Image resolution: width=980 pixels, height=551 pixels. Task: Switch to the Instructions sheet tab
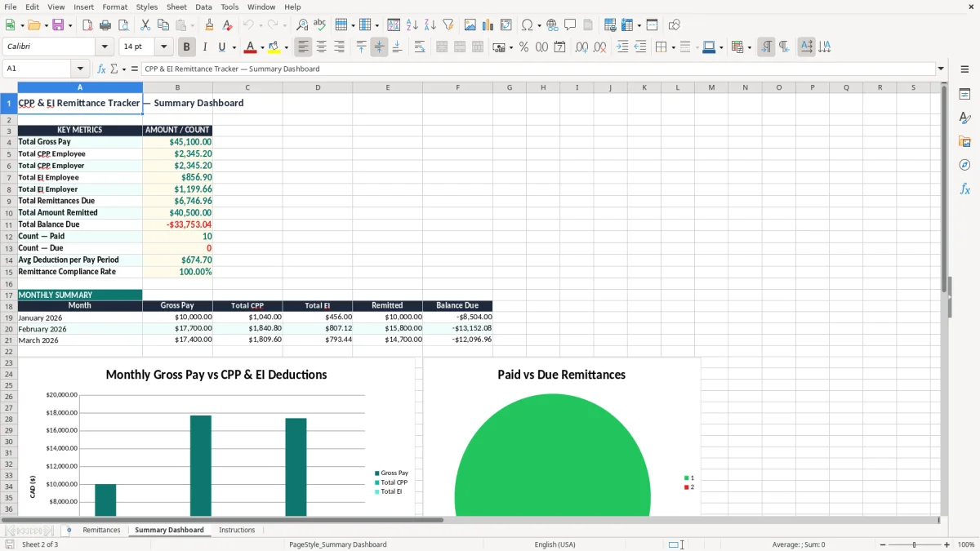(x=237, y=530)
